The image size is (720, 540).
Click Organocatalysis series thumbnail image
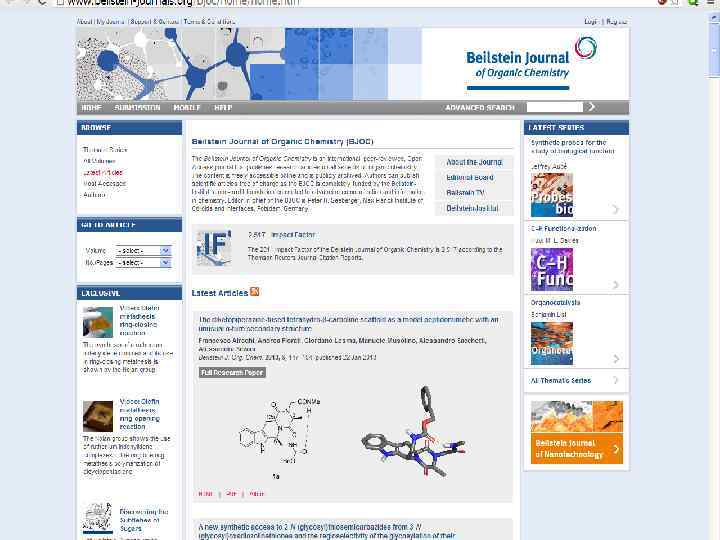click(x=552, y=343)
